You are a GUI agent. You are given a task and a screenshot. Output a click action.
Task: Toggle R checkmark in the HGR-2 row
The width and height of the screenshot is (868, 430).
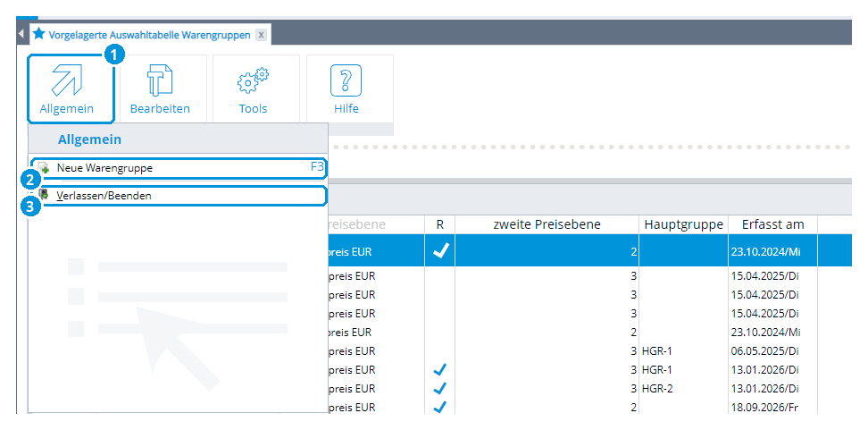pyautogui.click(x=440, y=389)
